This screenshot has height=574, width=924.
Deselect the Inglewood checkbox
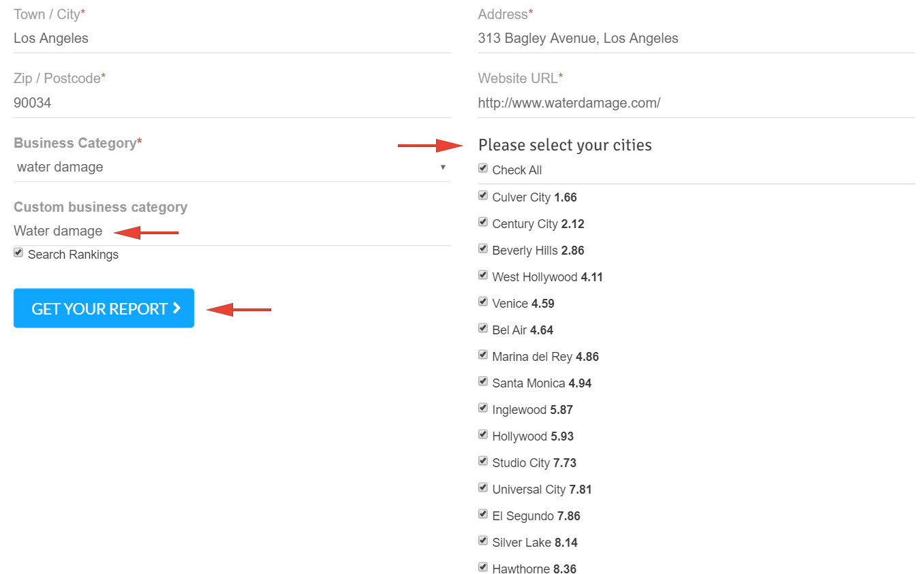[483, 408]
